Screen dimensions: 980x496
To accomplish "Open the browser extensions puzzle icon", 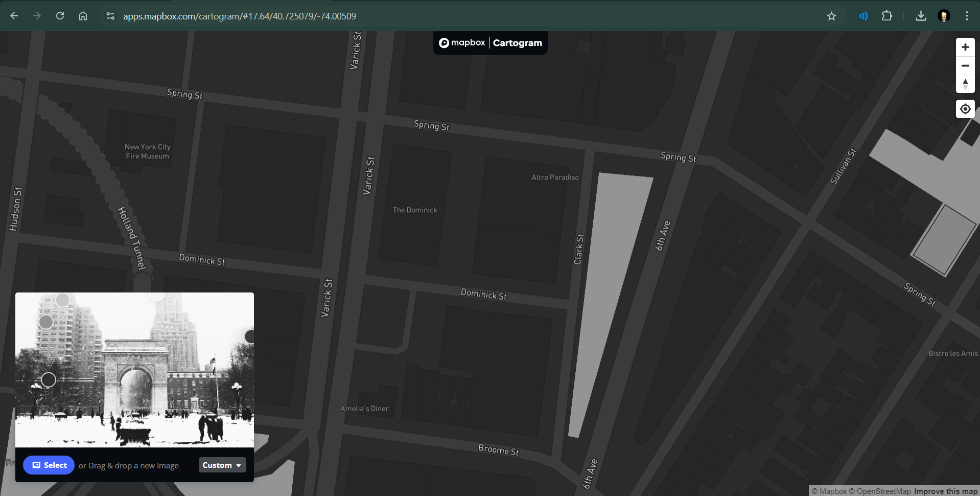I will (887, 16).
